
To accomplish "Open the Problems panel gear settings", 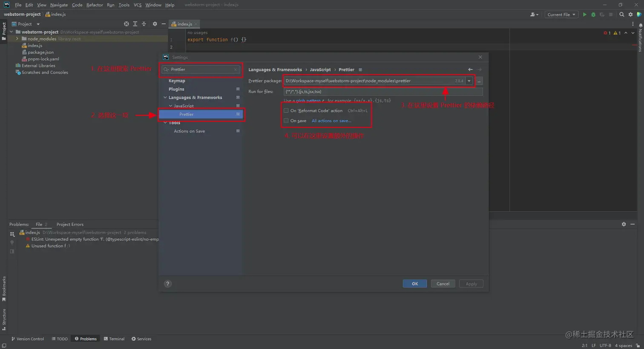I will click(x=624, y=224).
